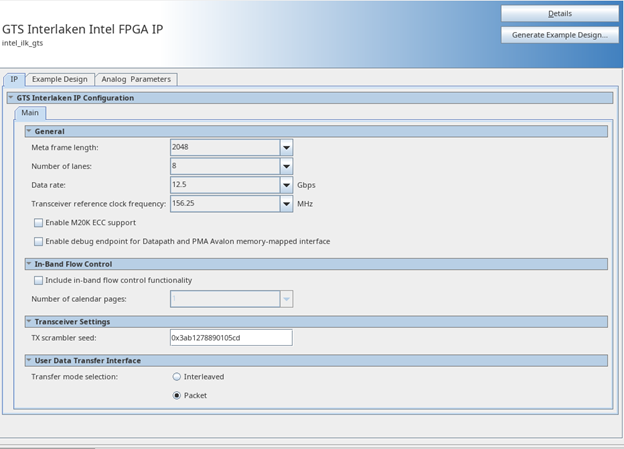Collapse the Transceiver Settings section
This screenshot has width=624, height=449.
[x=29, y=322]
